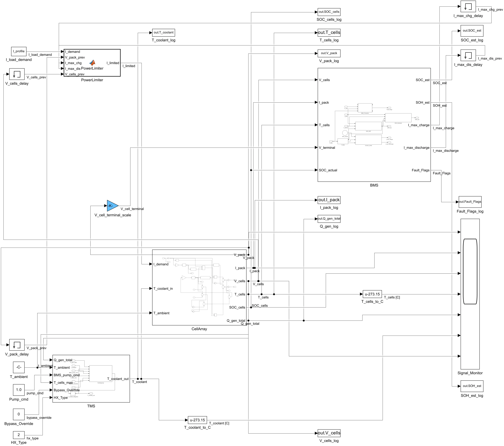
Task: Open the Signal_Monitor scope block
Action: (470, 294)
